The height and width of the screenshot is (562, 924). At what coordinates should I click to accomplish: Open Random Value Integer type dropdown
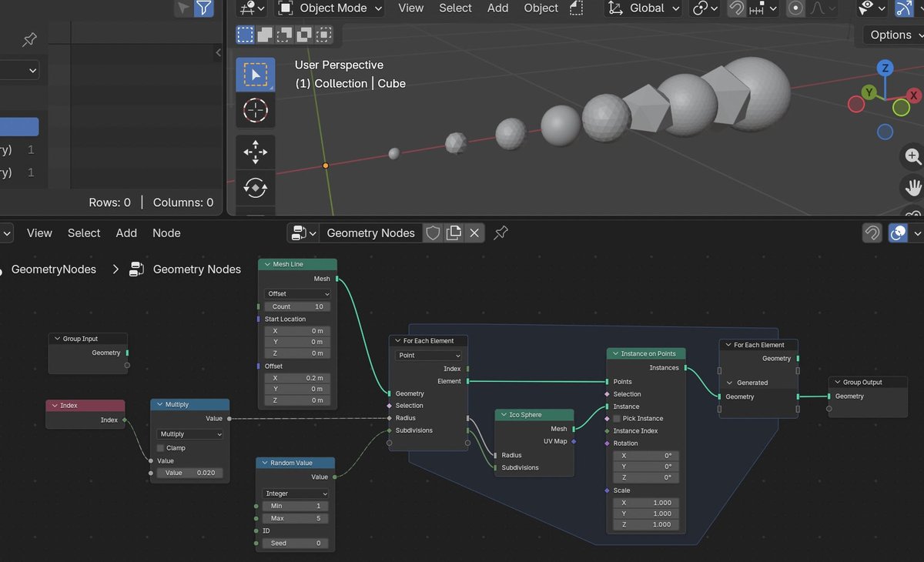coord(297,493)
